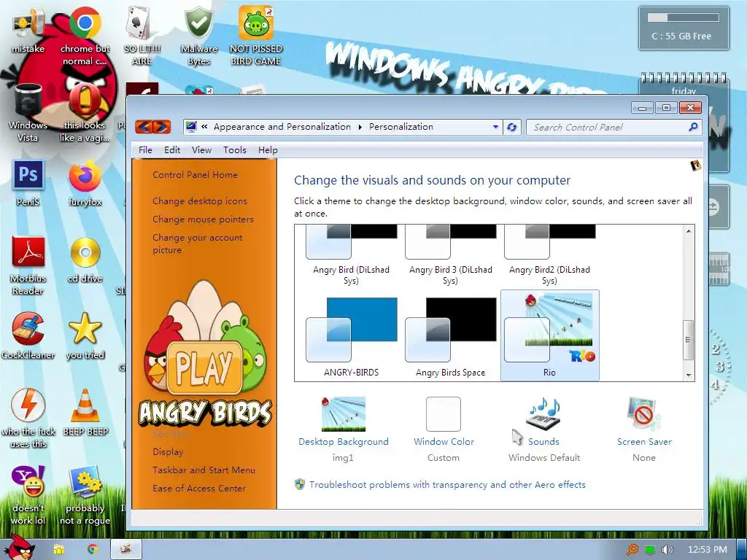
Task: Click Change mouse pointers link
Action: [203, 219]
